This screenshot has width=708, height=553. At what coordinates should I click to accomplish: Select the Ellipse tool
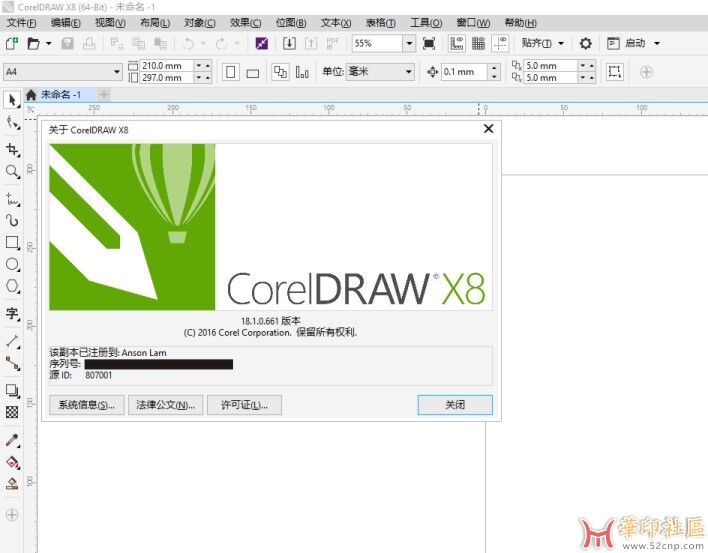tap(12, 264)
